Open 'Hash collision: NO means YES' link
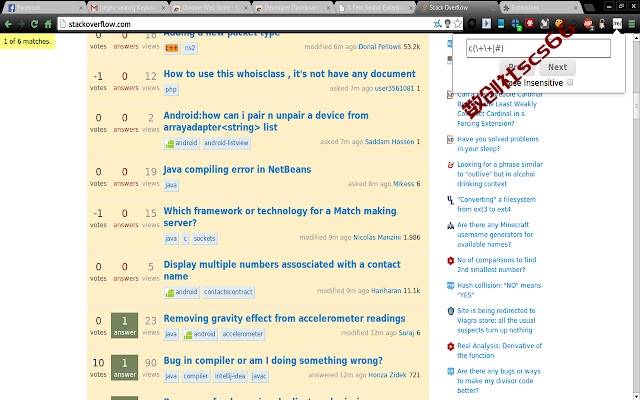The height and width of the screenshot is (400, 640). (x=499, y=290)
